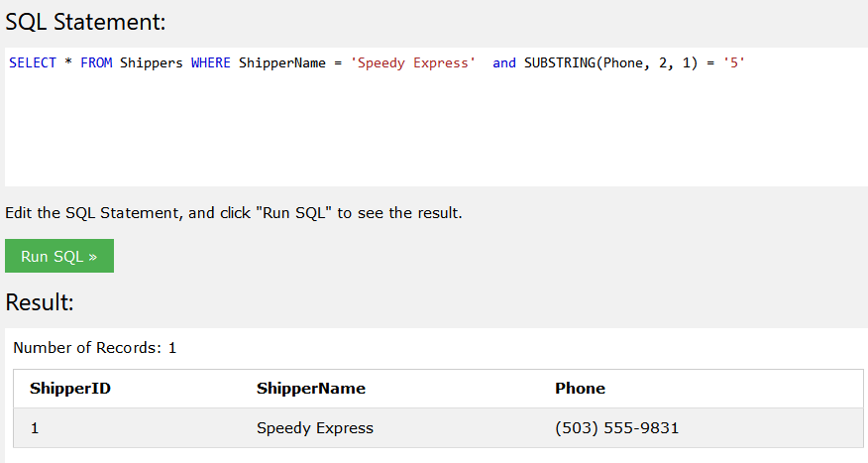Click the empty area below the SQL text

pos(436,139)
